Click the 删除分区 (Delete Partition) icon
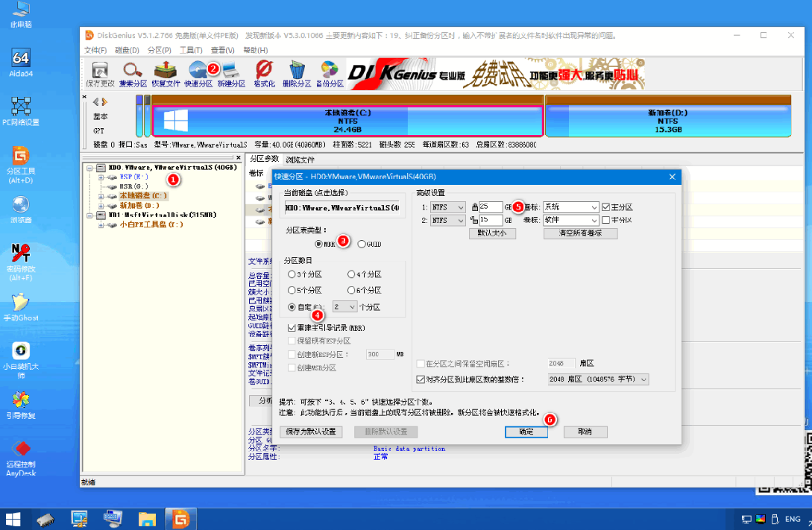This screenshot has height=530, width=812. [x=297, y=73]
